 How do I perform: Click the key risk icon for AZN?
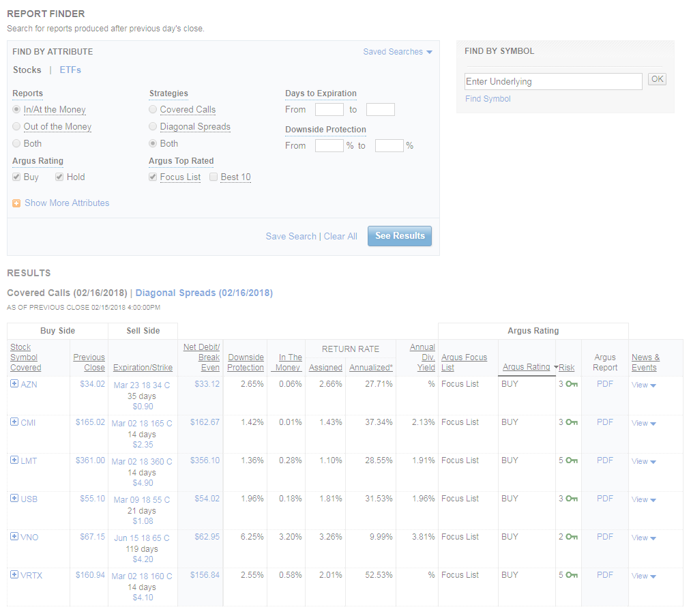click(x=572, y=384)
